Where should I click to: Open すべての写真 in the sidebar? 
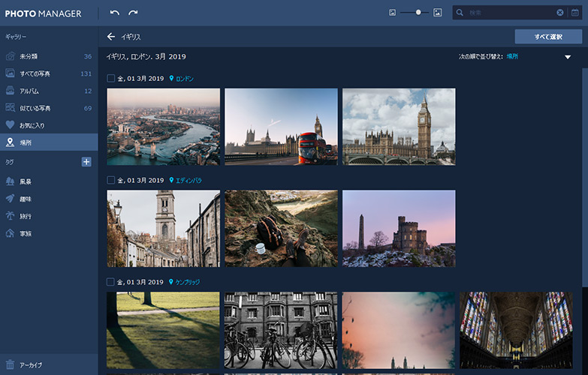(49, 73)
